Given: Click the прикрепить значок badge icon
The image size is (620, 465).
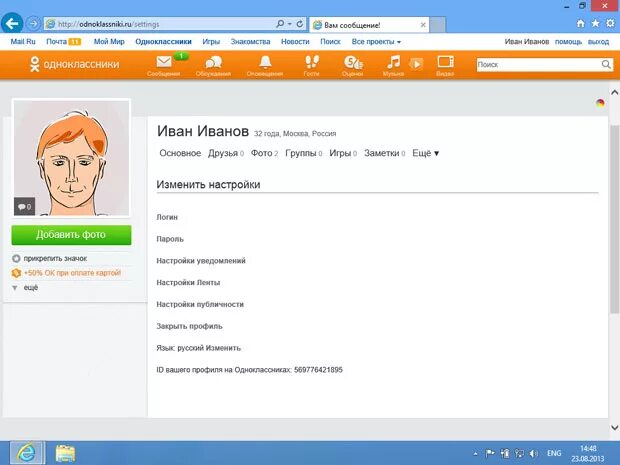Looking at the screenshot, I should (x=16, y=259).
